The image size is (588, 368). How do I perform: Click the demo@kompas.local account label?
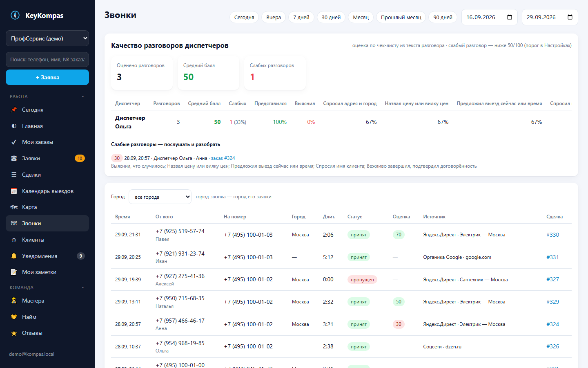pos(32,354)
